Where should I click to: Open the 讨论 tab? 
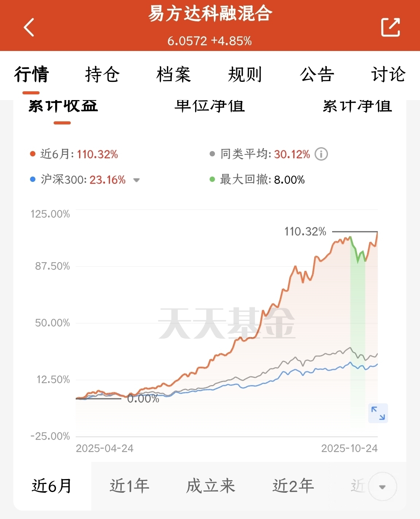tap(388, 74)
